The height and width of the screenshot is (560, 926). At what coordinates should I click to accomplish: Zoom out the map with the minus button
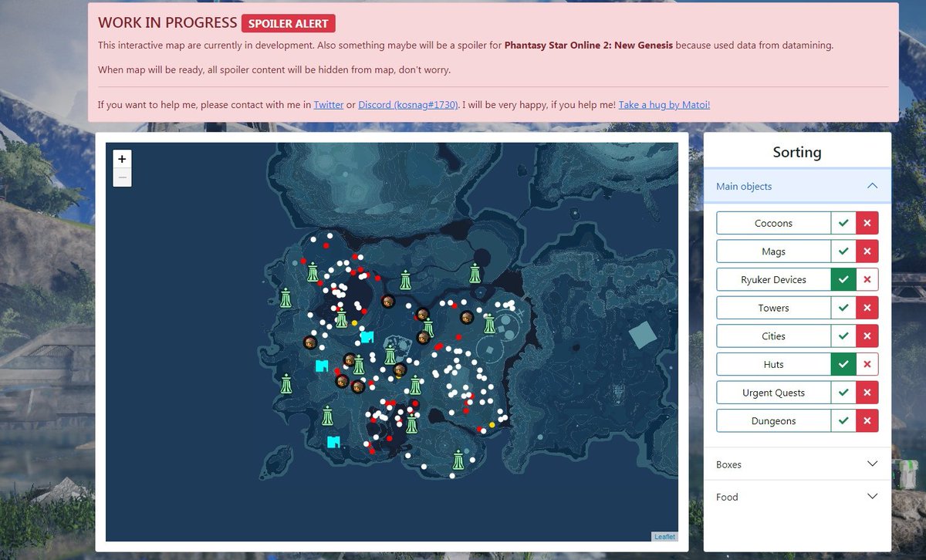[122, 177]
